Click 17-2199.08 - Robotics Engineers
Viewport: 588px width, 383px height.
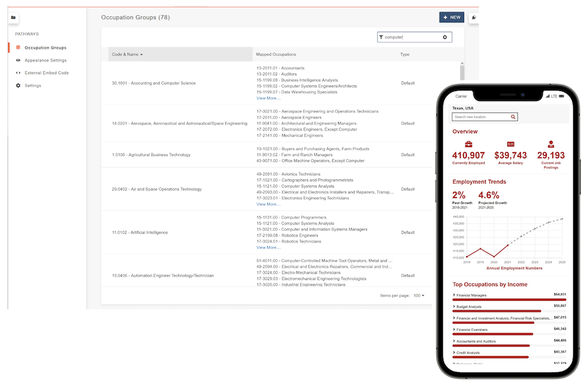click(x=288, y=236)
